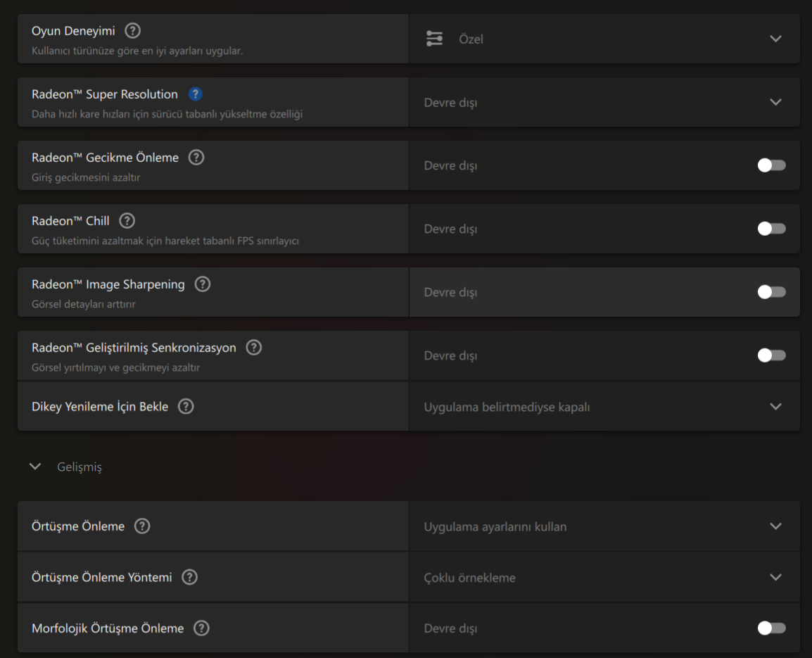Toggle Radeon Image Sharpening on
Image resolution: width=812 pixels, height=658 pixels.
[772, 292]
